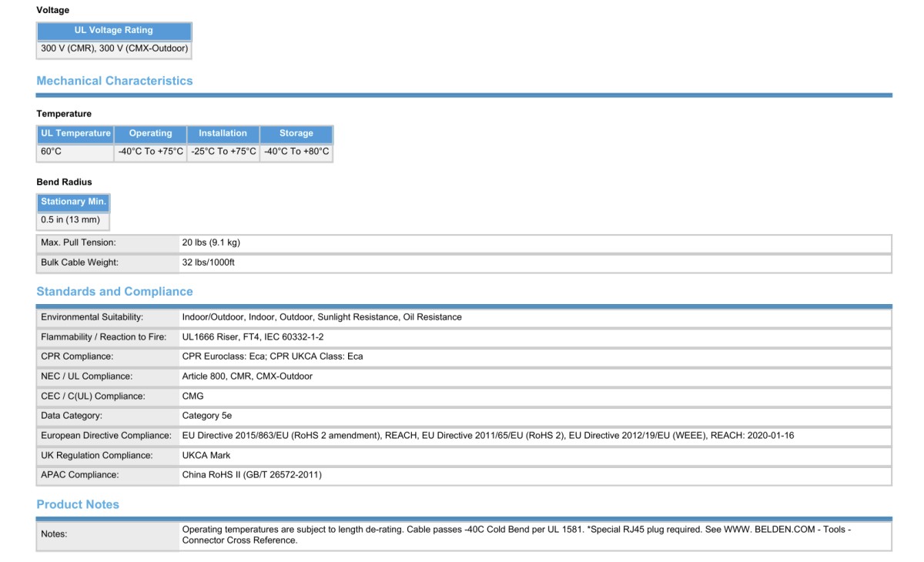The image size is (924, 562).
Task: Select the Operating temperatures de-rating note text
Action: point(517,535)
